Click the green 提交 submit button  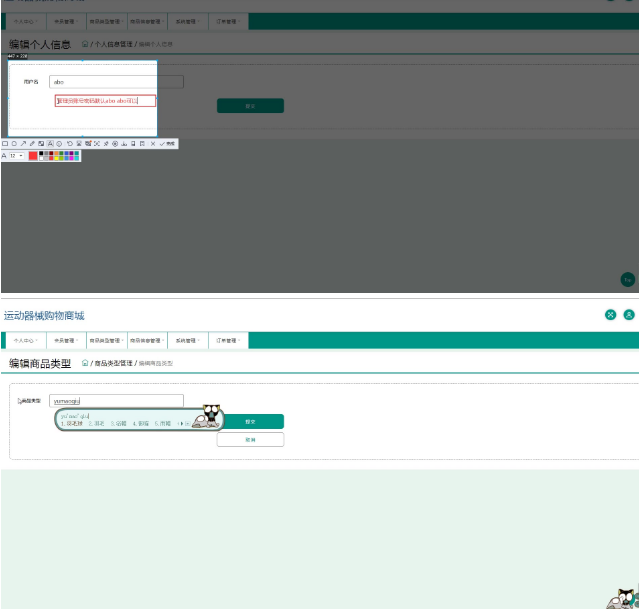tap(253, 421)
